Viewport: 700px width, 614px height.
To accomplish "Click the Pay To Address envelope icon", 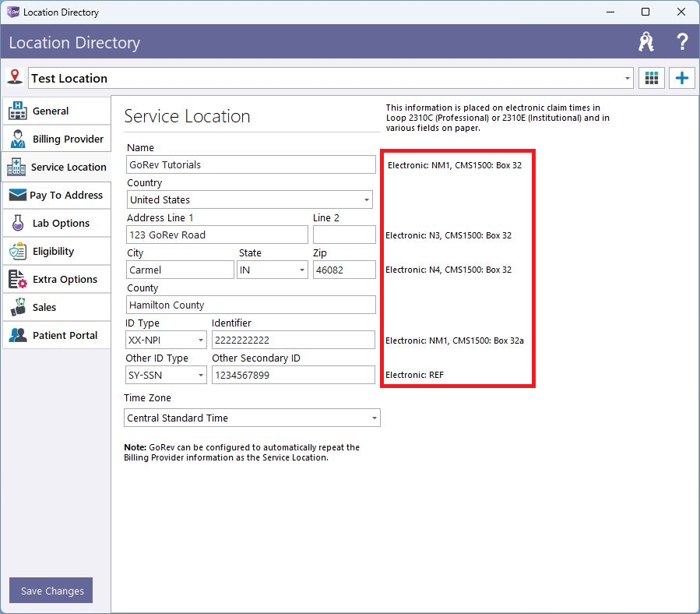I will tap(18, 195).
